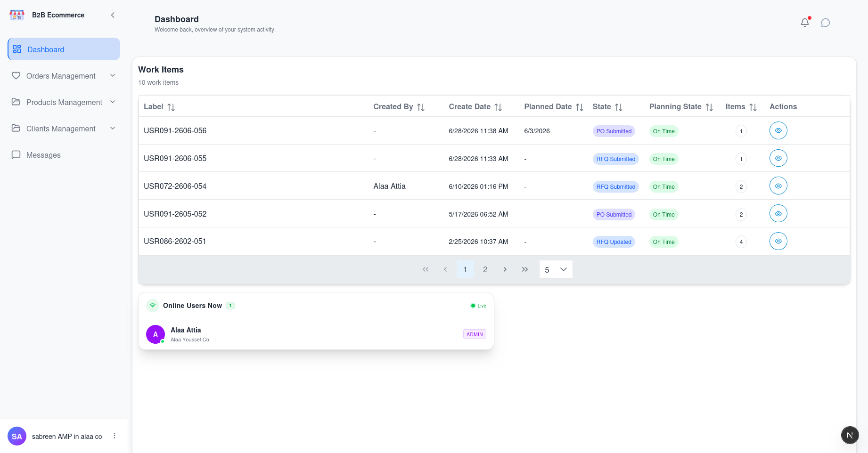Go to page 2 of work items
The width and height of the screenshot is (868, 453).
485,269
